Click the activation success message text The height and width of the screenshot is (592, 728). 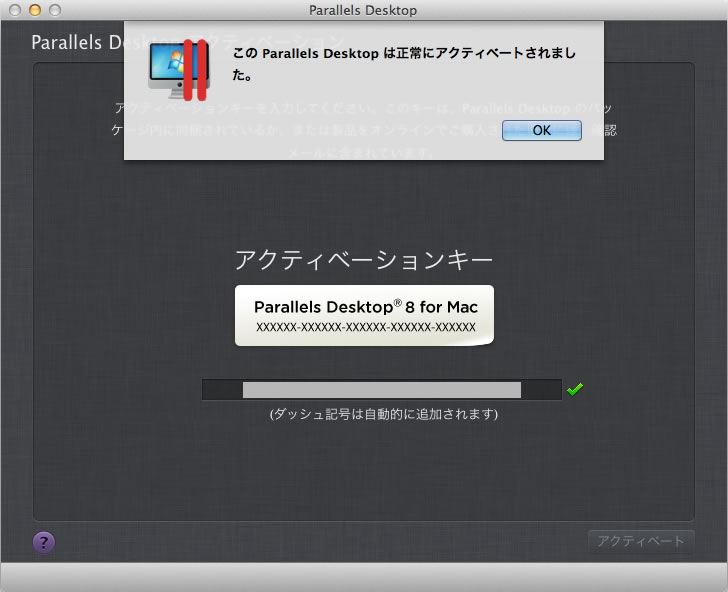click(x=404, y=64)
